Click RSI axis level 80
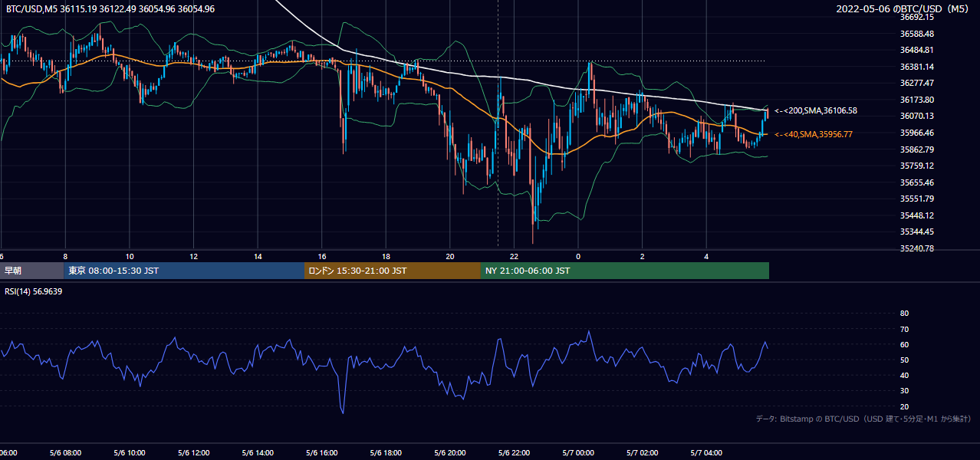Screen dimensions: 980x460 tap(904, 314)
